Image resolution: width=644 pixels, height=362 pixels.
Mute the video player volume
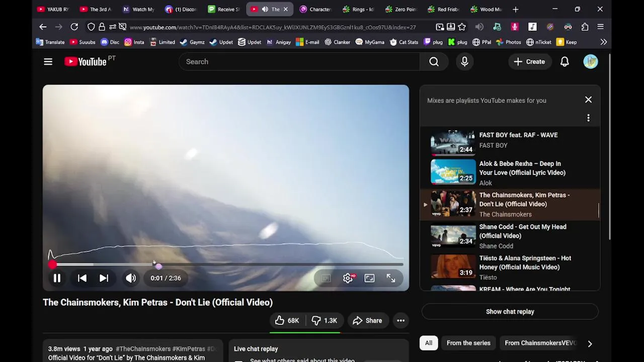click(131, 278)
